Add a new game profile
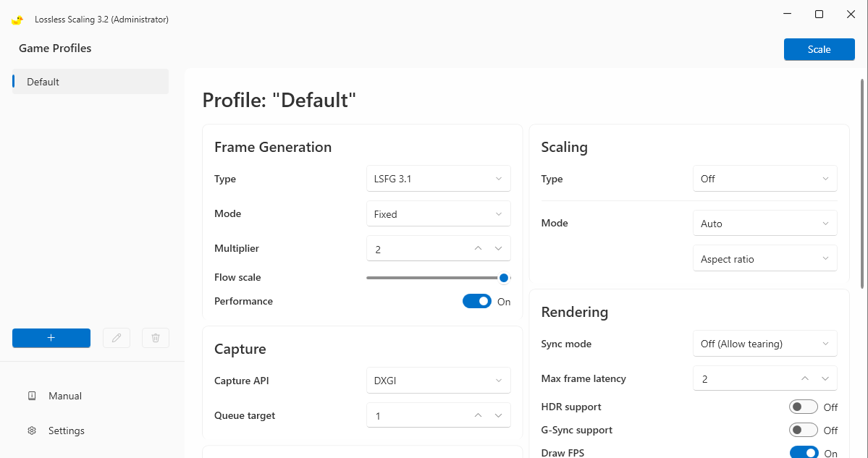This screenshot has width=868, height=458. [x=51, y=338]
